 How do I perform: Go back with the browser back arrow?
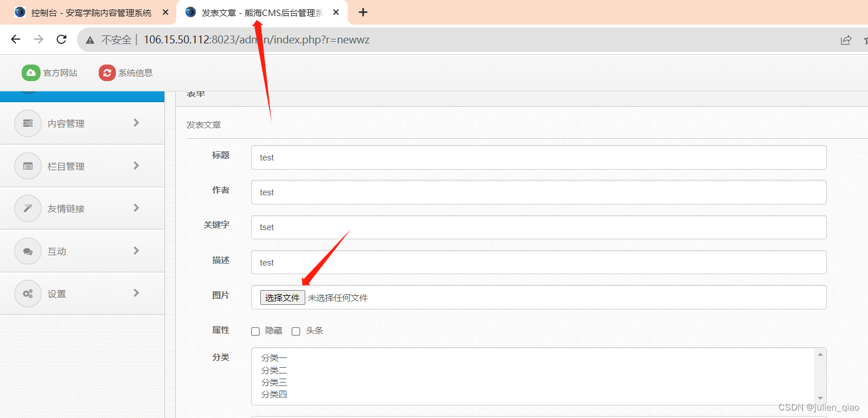tap(15, 39)
